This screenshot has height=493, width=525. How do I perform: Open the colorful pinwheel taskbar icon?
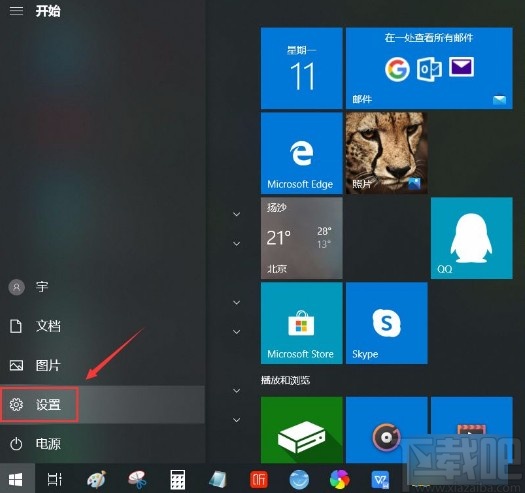[340, 480]
